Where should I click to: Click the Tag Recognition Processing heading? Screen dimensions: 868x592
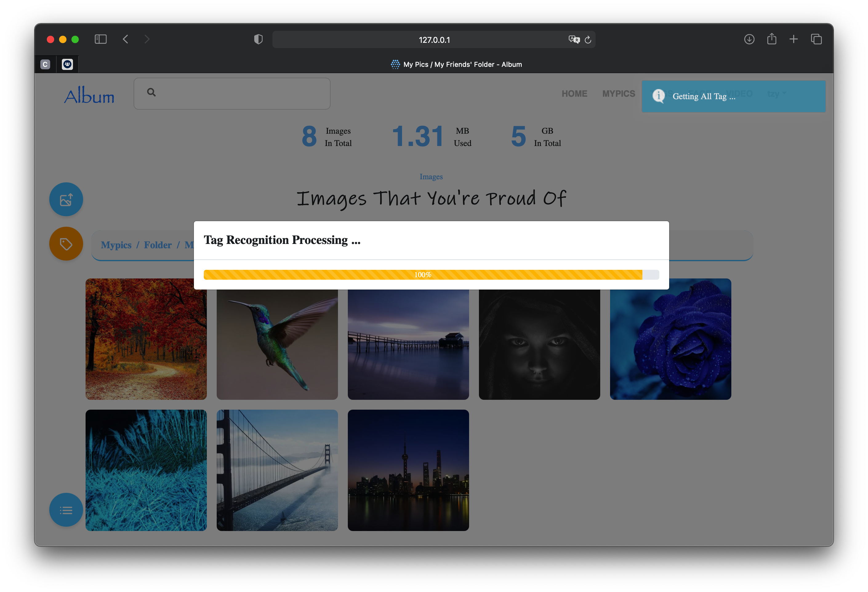tap(282, 240)
